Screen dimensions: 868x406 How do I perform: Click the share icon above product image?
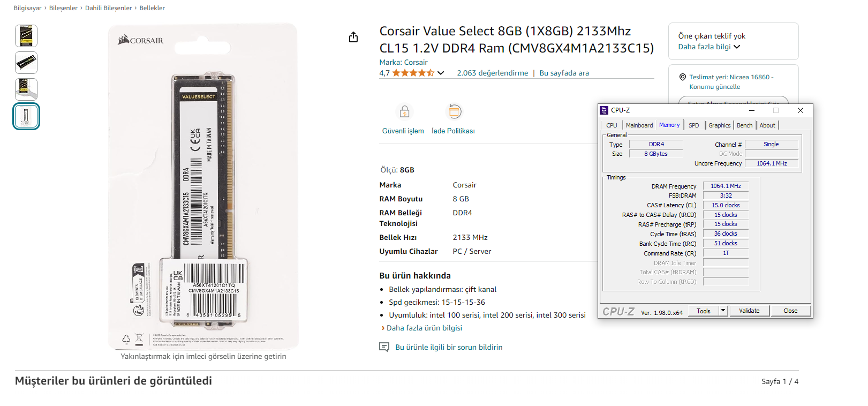point(353,37)
